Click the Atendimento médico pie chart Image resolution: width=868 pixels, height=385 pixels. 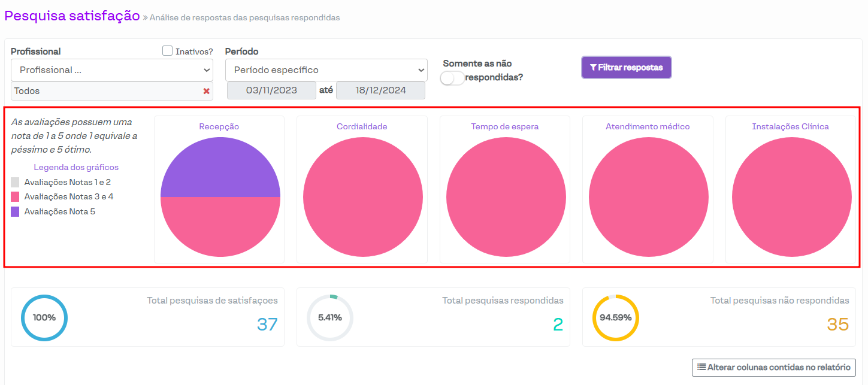[648, 197]
